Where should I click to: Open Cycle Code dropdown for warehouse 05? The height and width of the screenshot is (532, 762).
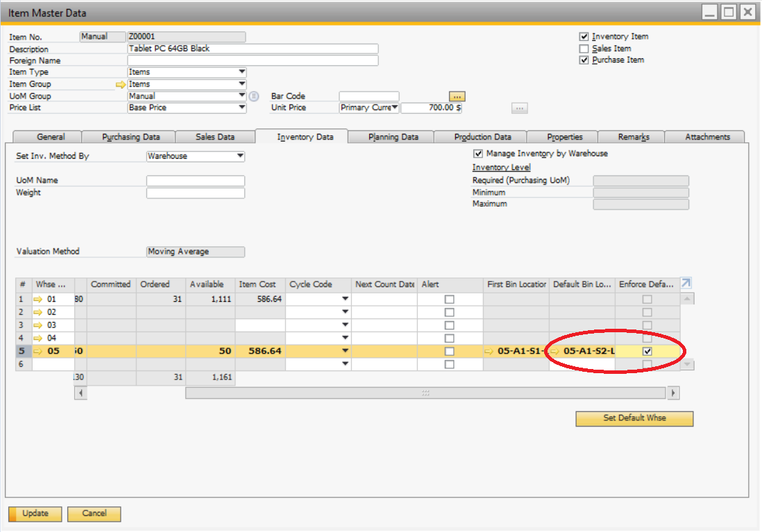point(345,351)
